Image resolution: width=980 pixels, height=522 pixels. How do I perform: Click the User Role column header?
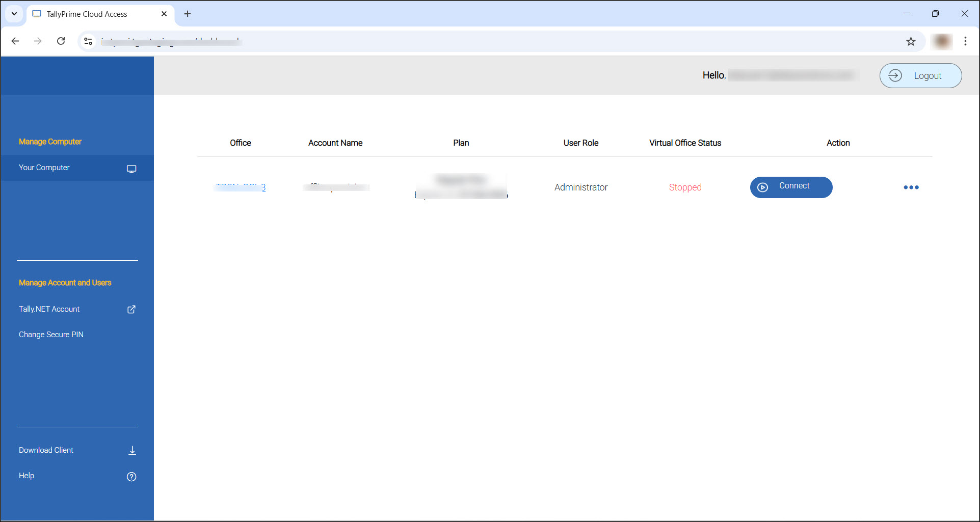click(x=581, y=143)
